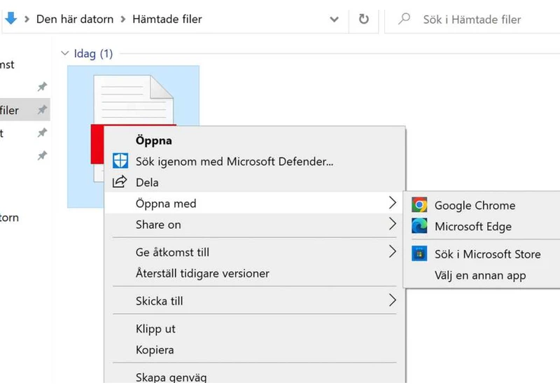Click the Microsoft Store icon in submenu
The width and height of the screenshot is (560, 392).
(419, 254)
